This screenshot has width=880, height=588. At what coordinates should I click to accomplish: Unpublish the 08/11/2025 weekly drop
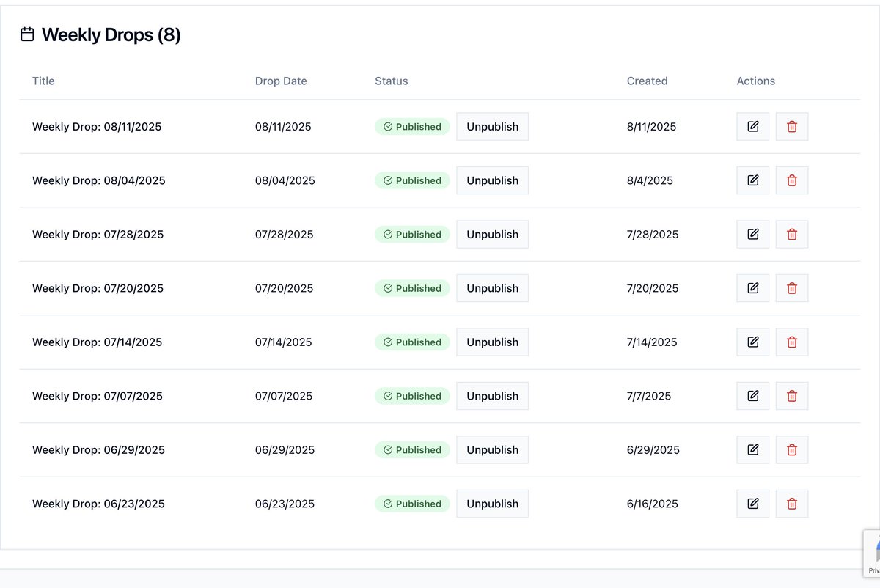[492, 127]
